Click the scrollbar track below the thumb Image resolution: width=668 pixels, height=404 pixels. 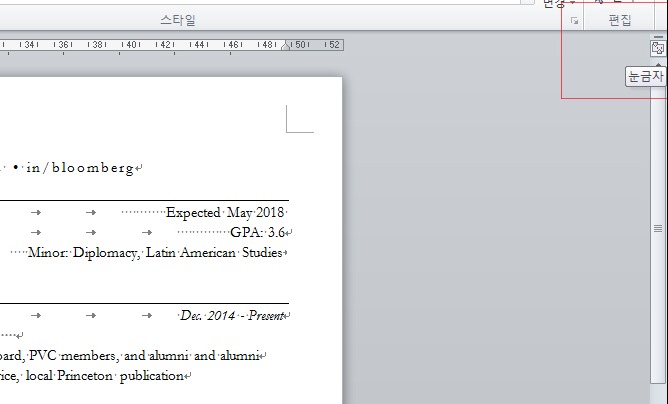(x=657, y=330)
